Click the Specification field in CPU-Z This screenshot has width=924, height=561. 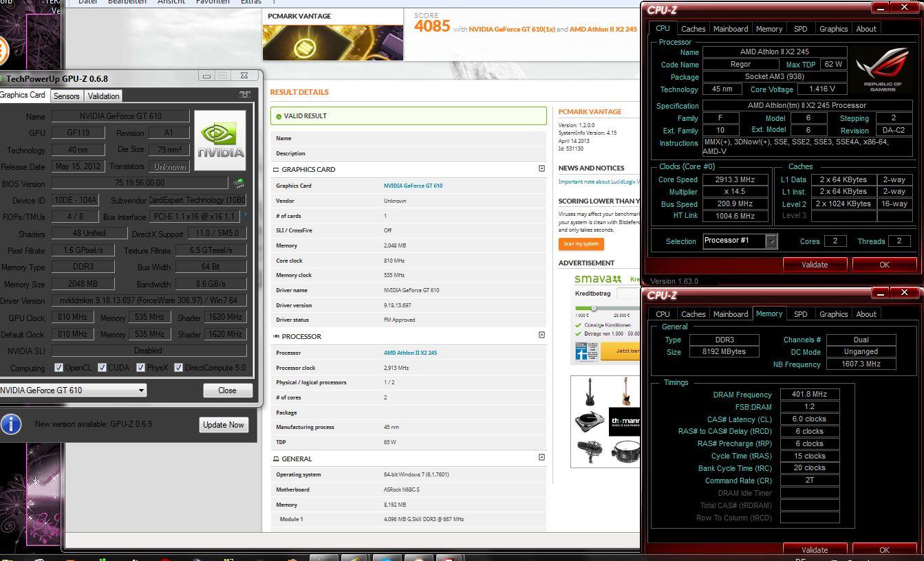point(807,106)
